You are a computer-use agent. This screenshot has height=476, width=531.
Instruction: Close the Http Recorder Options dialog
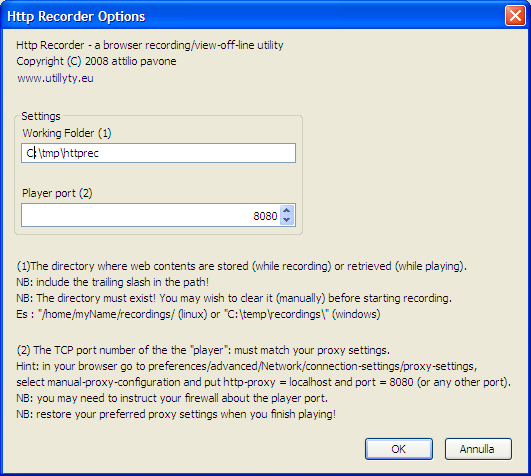coord(515,16)
